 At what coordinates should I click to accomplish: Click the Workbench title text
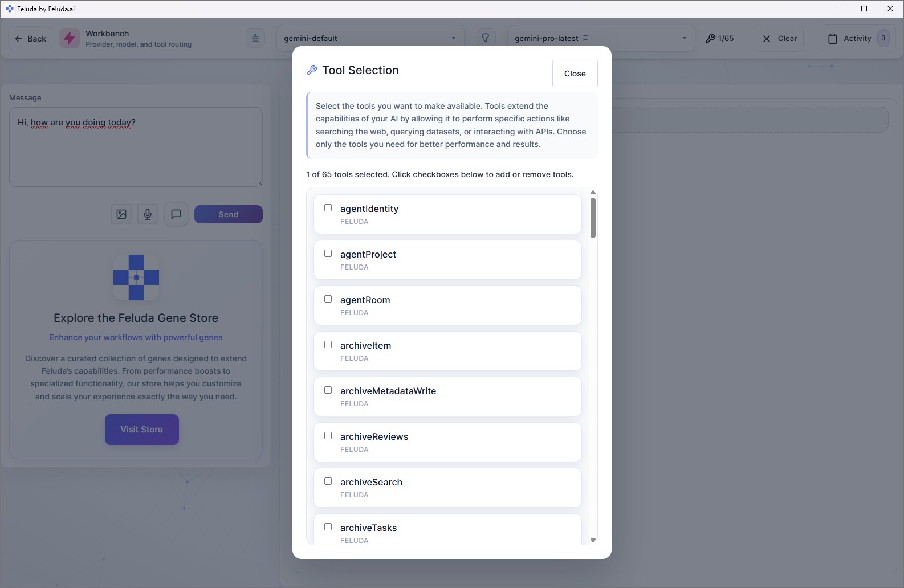(107, 34)
